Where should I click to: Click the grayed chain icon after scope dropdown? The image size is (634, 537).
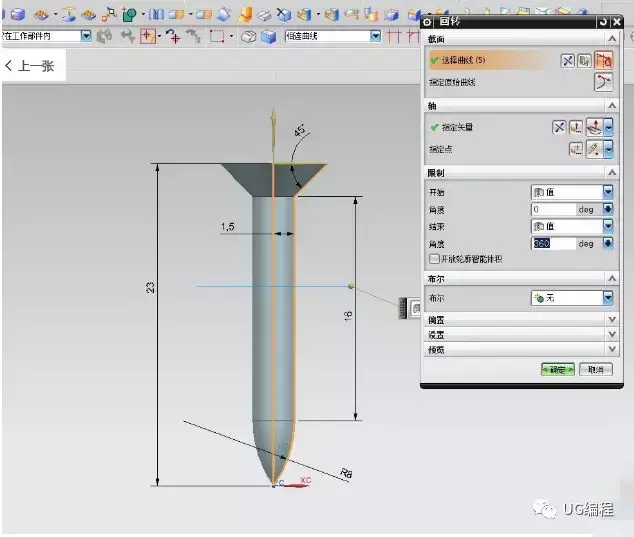[x=104, y=36]
